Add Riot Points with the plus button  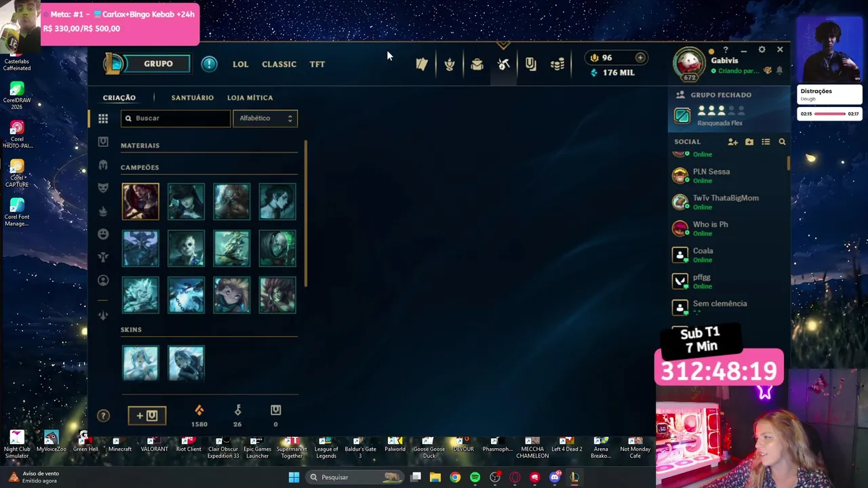639,58
